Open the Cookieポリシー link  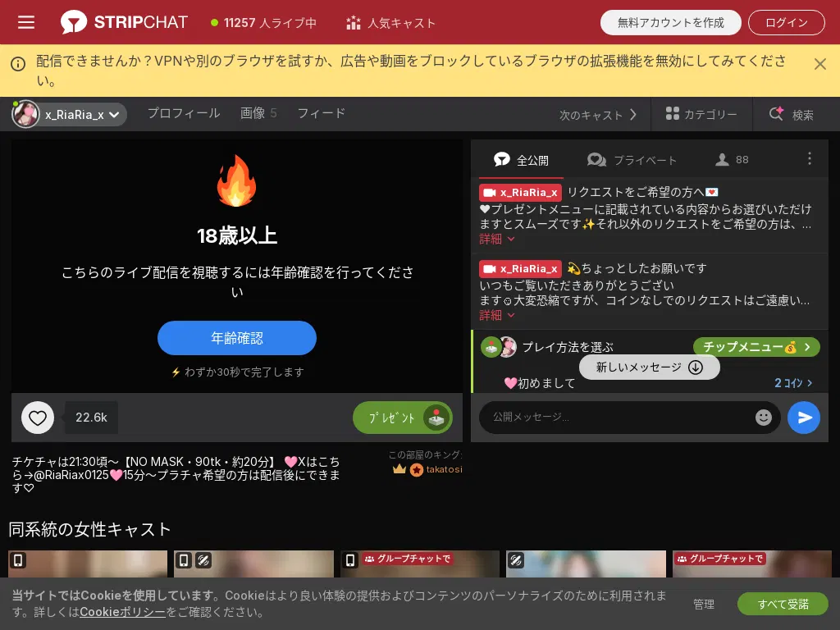point(122,612)
